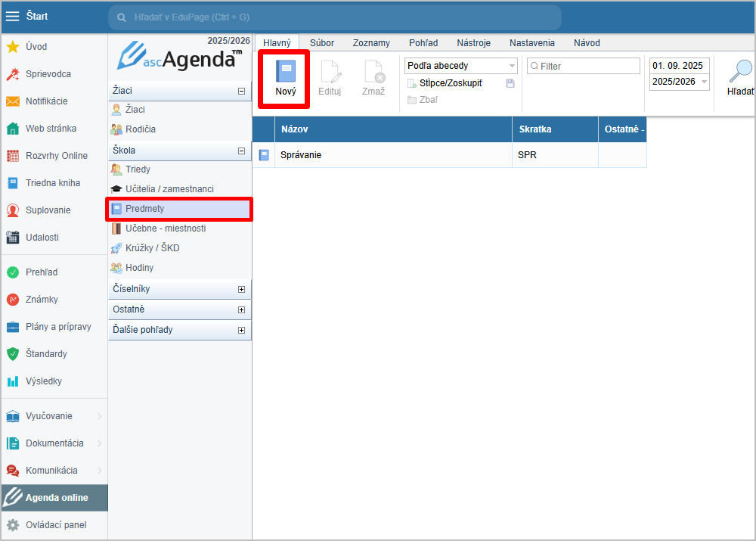This screenshot has height=541, width=756.
Task: Click the Stĺpce/Zoskupiť button
Action: point(445,83)
